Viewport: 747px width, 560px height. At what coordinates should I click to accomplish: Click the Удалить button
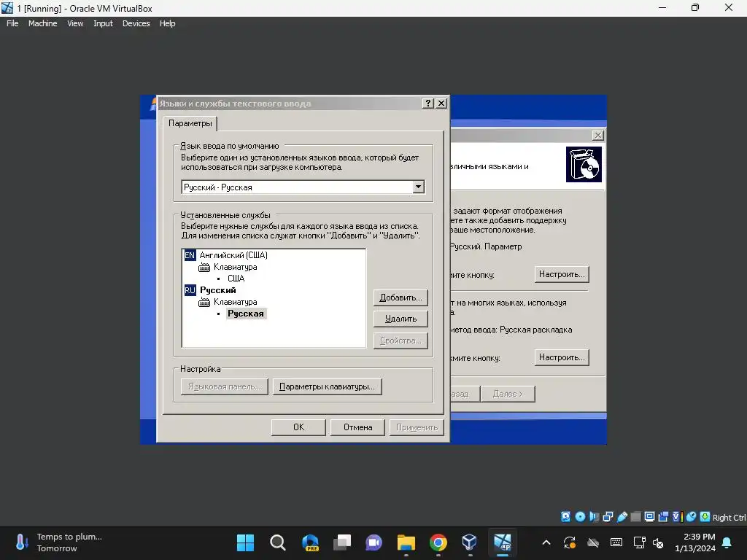click(x=400, y=319)
